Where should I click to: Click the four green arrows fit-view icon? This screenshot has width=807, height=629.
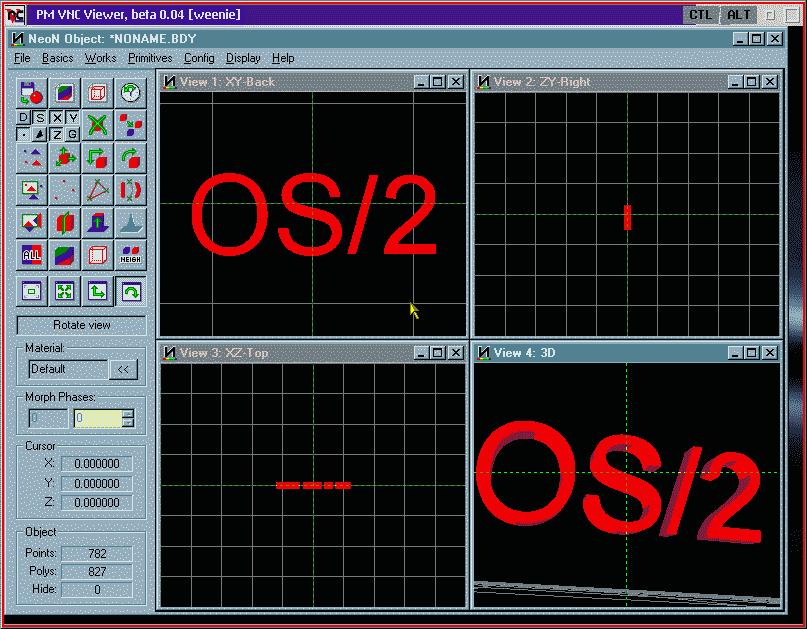pyautogui.click(x=64, y=292)
